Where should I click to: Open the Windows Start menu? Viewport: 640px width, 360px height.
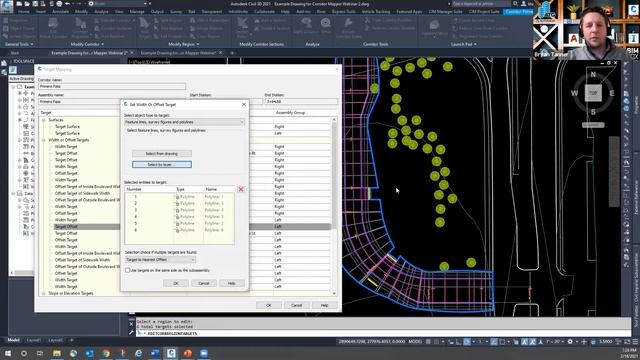coord(8,353)
